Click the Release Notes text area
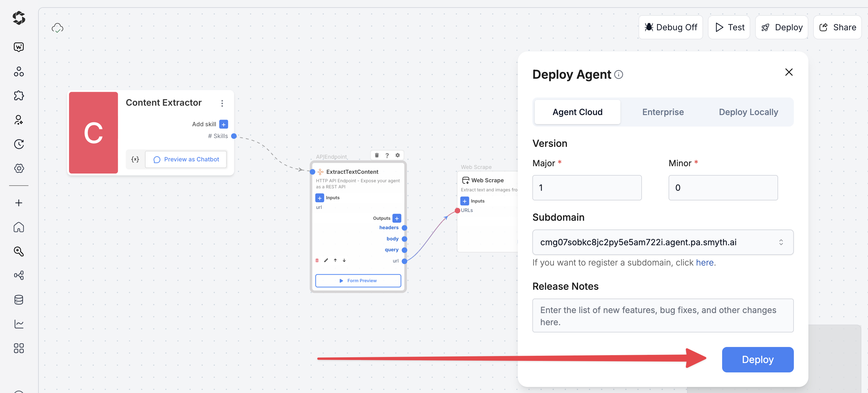The image size is (868, 393). click(x=663, y=315)
